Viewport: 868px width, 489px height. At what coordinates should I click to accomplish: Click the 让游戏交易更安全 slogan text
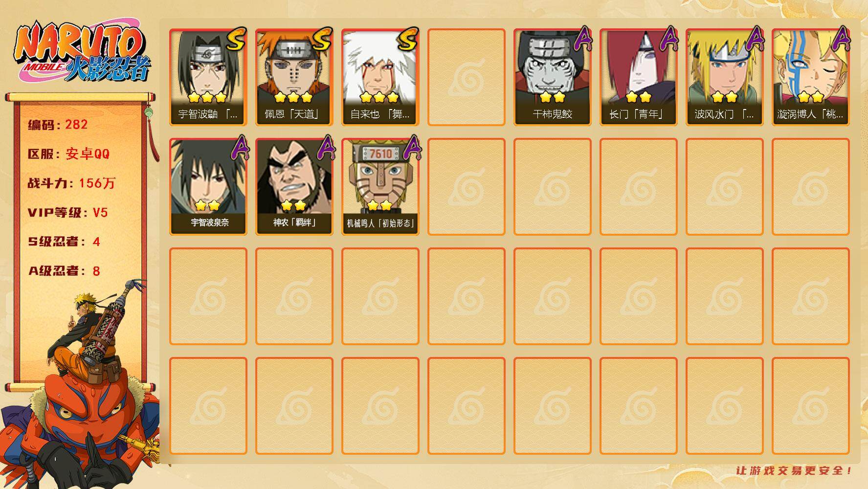794,470
